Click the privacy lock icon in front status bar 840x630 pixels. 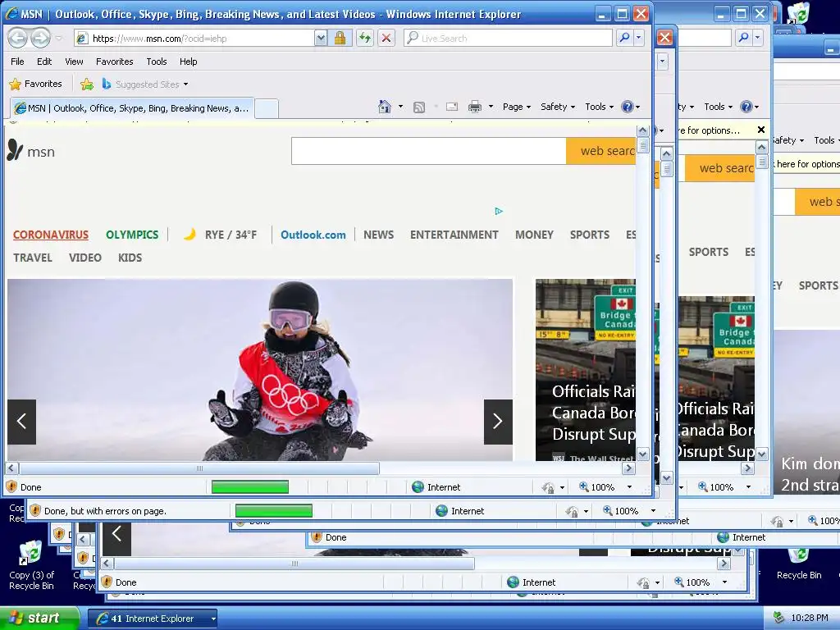coord(547,487)
